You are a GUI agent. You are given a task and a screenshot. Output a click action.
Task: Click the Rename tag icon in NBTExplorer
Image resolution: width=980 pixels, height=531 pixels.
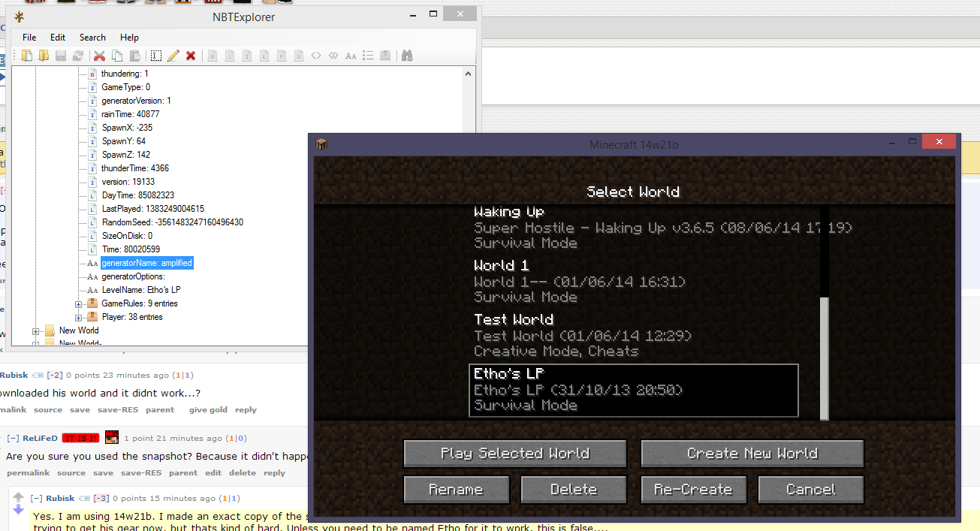[x=156, y=56]
